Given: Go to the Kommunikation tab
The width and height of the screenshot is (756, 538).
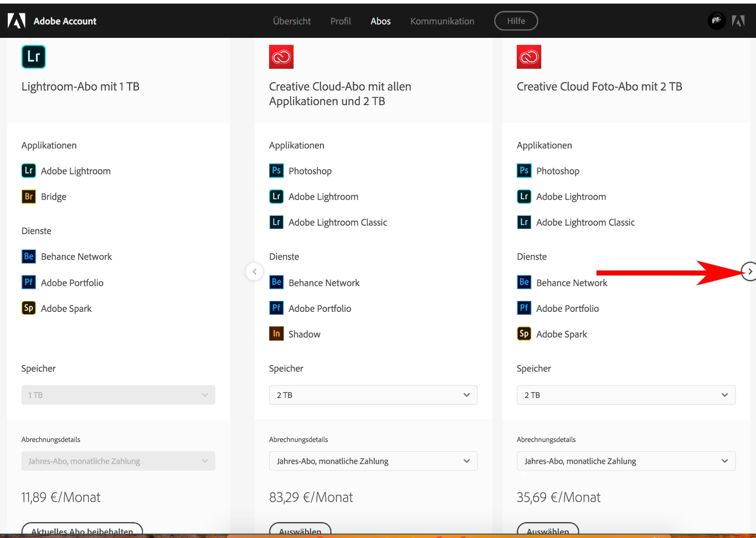Looking at the screenshot, I should tap(443, 21).
